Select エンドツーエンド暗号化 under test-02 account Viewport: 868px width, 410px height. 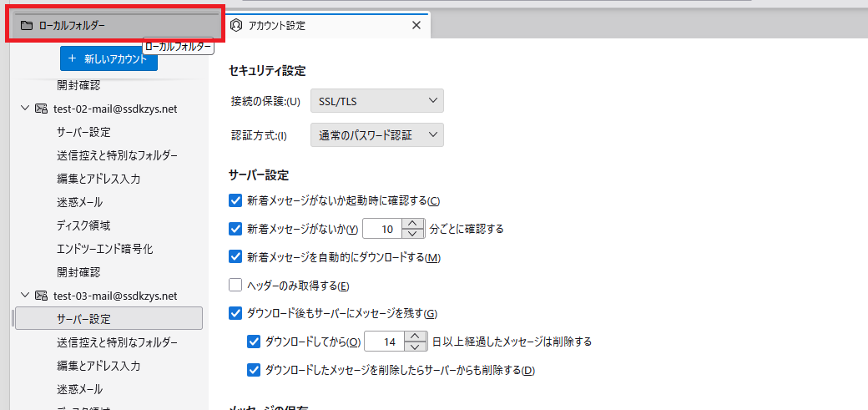pos(105,249)
